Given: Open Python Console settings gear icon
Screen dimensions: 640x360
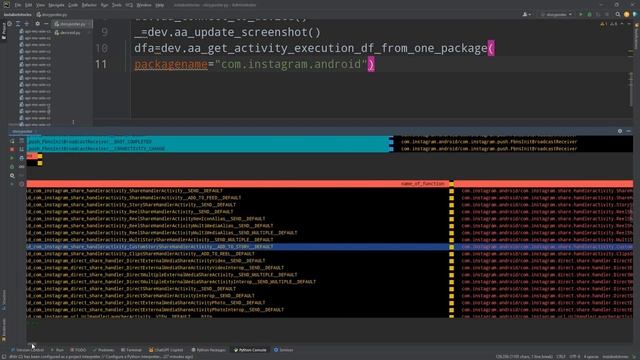Looking at the screenshot, I should 620,131.
